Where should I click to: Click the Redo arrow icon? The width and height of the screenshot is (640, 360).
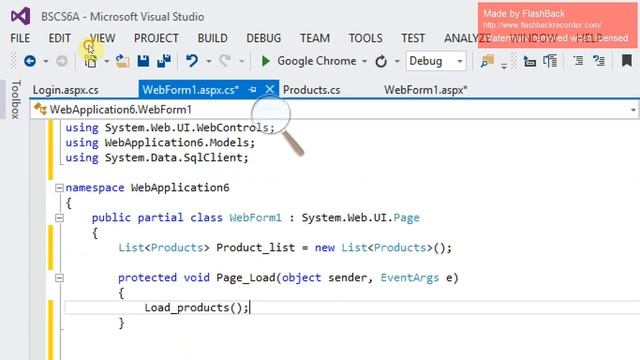225,61
